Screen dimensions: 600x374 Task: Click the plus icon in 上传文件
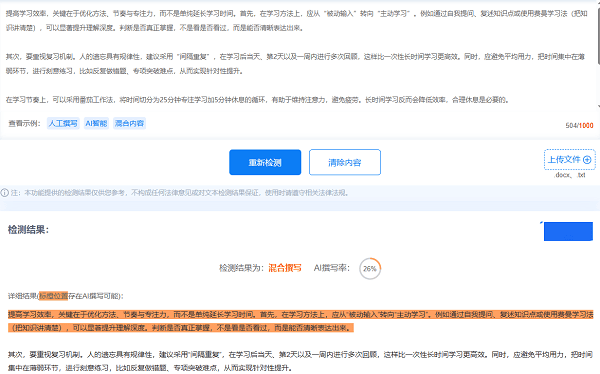tap(587, 160)
